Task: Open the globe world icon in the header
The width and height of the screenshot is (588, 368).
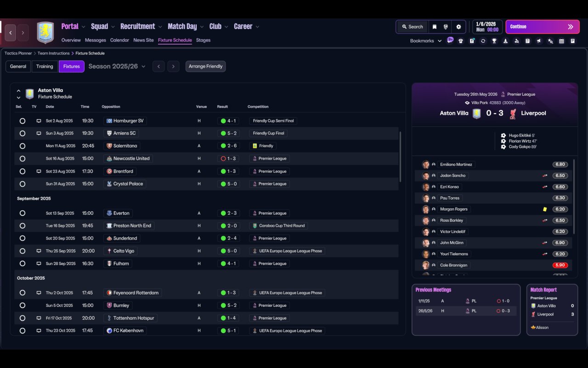Action: (x=446, y=27)
